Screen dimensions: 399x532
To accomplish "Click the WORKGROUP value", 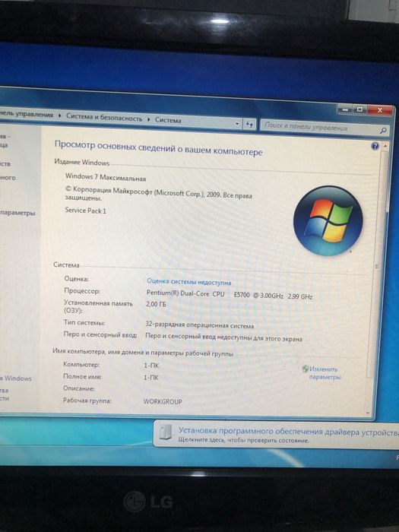I will pos(163,401).
